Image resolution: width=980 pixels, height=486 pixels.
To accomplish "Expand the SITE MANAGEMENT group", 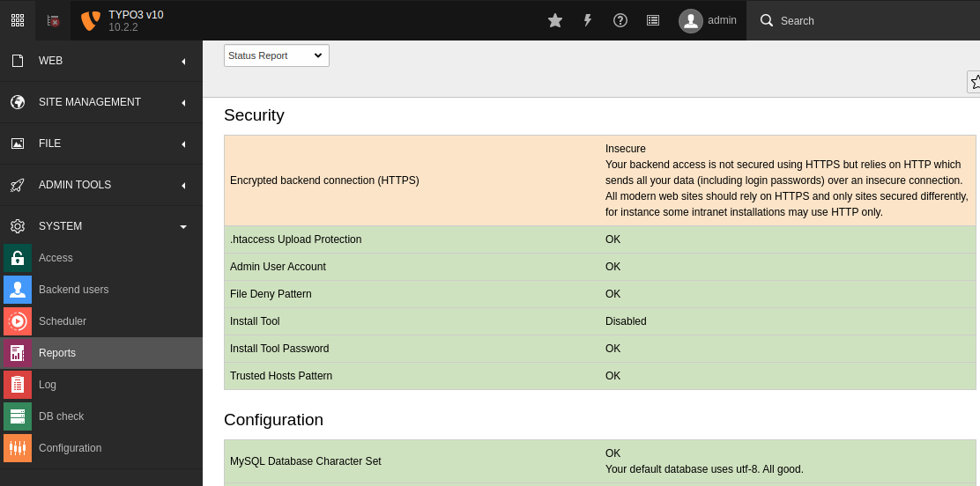I will point(101,102).
